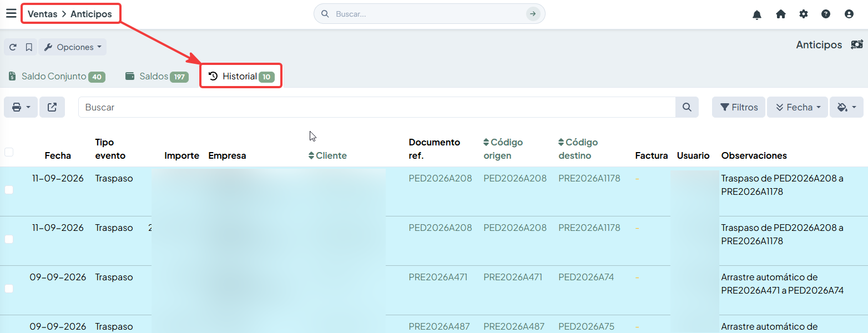Open PRE2026A471 in the Código origen column

tap(513, 277)
